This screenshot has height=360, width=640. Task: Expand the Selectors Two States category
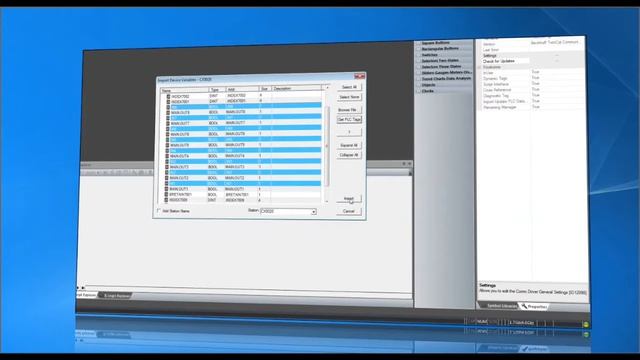coord(444,60)
